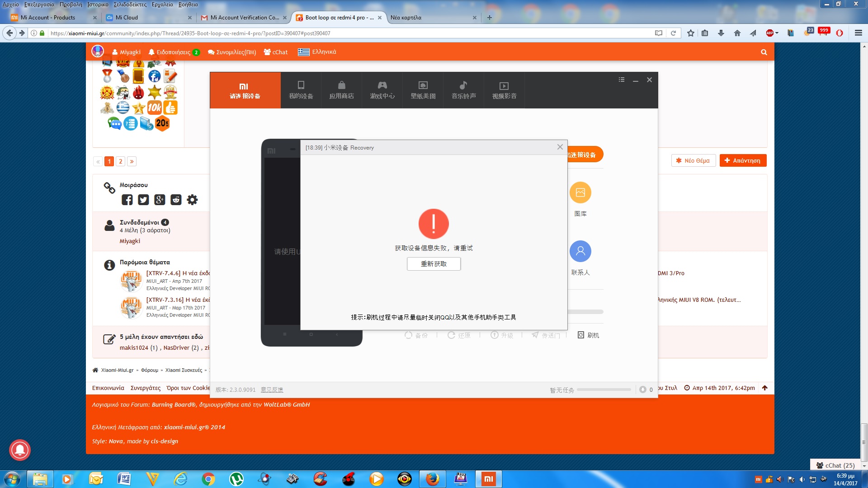Image resolution: width=868 pixels, height=488 pixels.
Task: Open share settings gear icon
Action: 192,200
